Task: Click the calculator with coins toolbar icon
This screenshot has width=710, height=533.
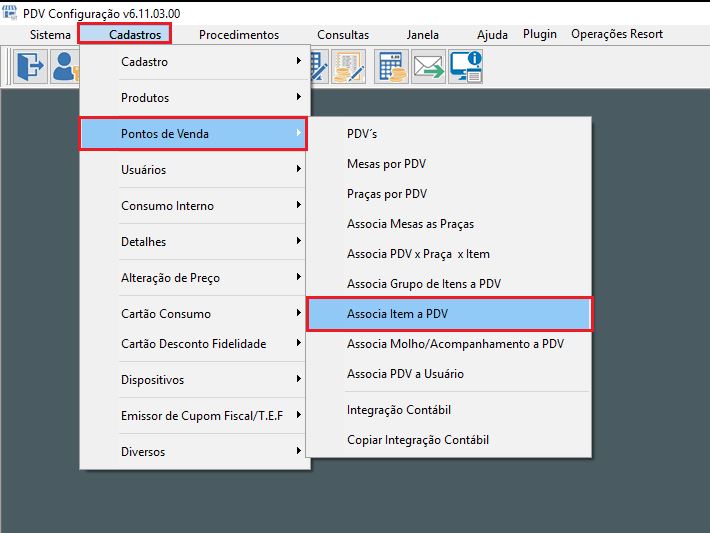Action: pyautogui.click(x=391, y=67)
